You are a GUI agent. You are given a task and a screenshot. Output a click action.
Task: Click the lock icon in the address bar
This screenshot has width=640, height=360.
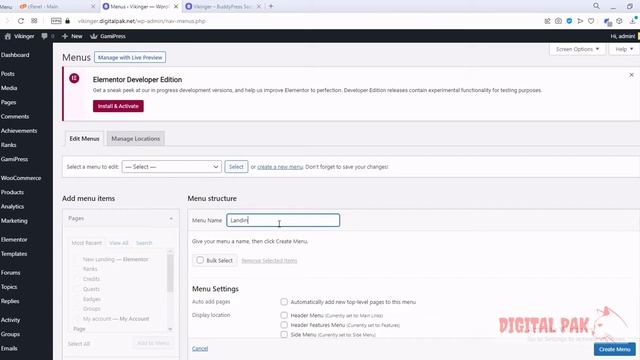68,21
